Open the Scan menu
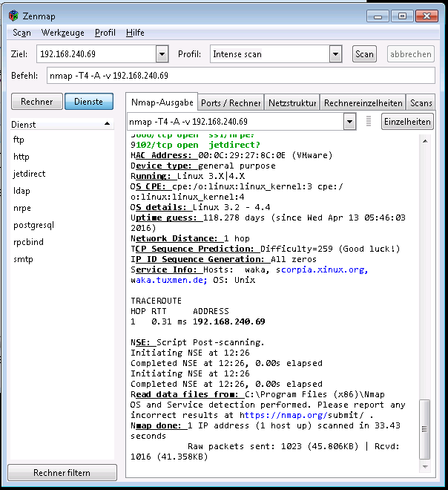Image resolution: width=448 pixels, height=490 pixels. 22,33
